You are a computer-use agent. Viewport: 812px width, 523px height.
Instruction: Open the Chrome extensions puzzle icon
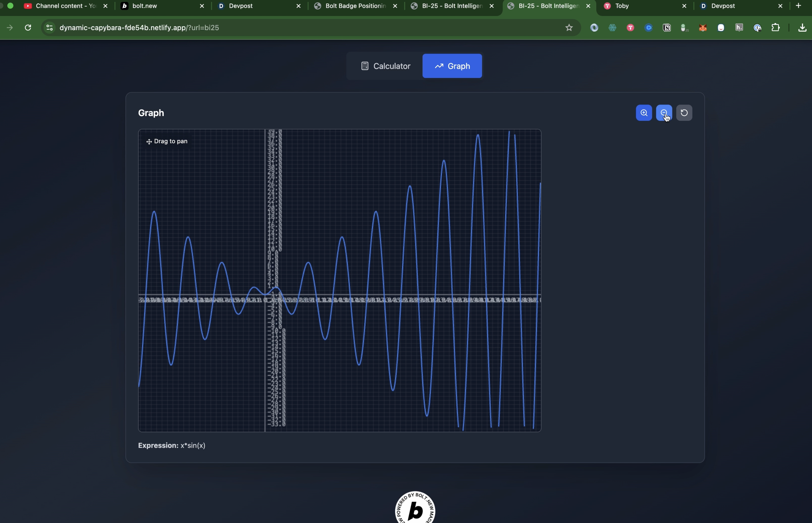coord(776,28)
